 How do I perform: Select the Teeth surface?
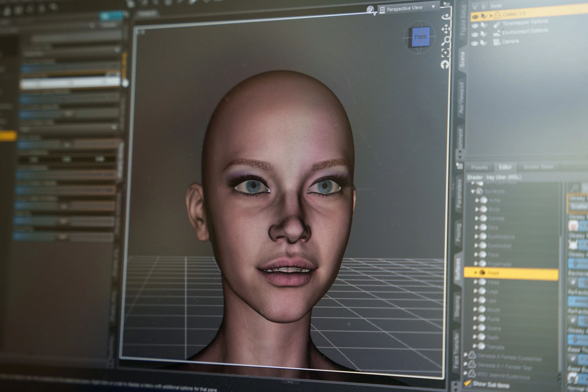tap(493, 338)
